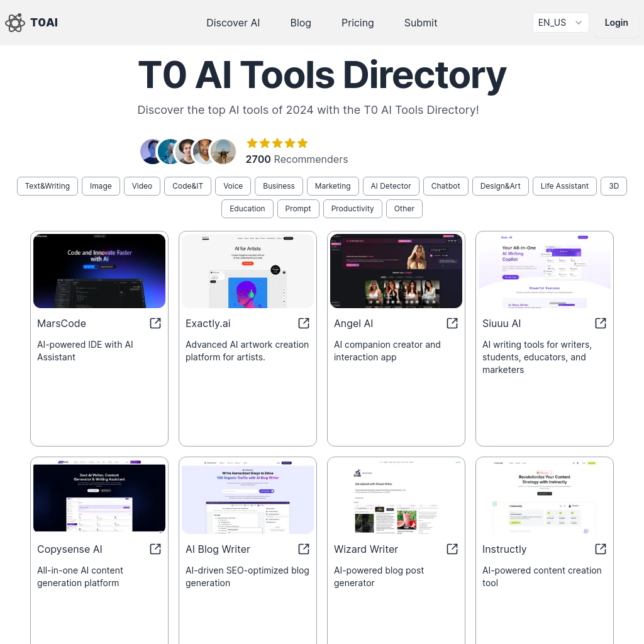
Task: Open the Exactly.ai preview thumbnail
Action: [248, 271]
